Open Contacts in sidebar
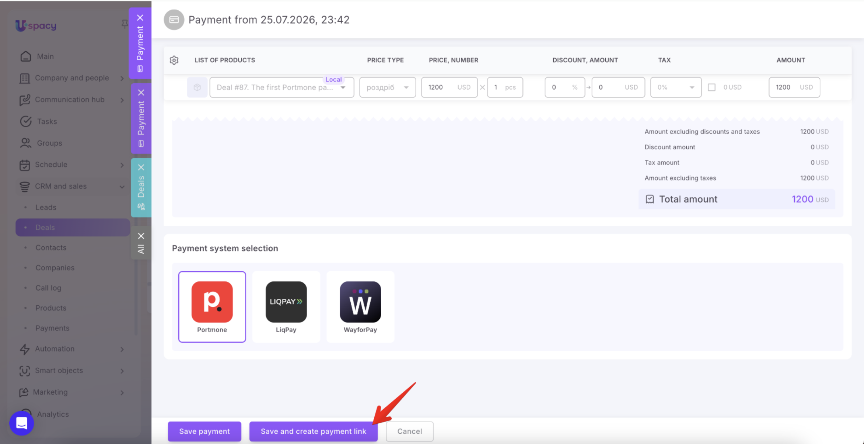This screenshot has width=868, height=444. pos(51,247)
